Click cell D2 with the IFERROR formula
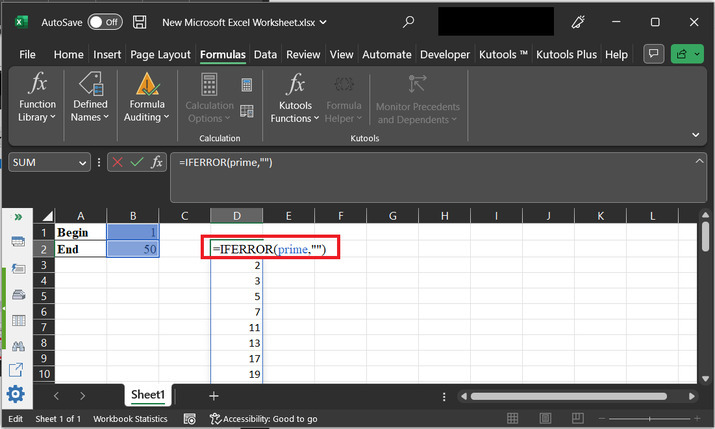The width and height of the screenshot is (715, 429). click(x=270, y=249)
